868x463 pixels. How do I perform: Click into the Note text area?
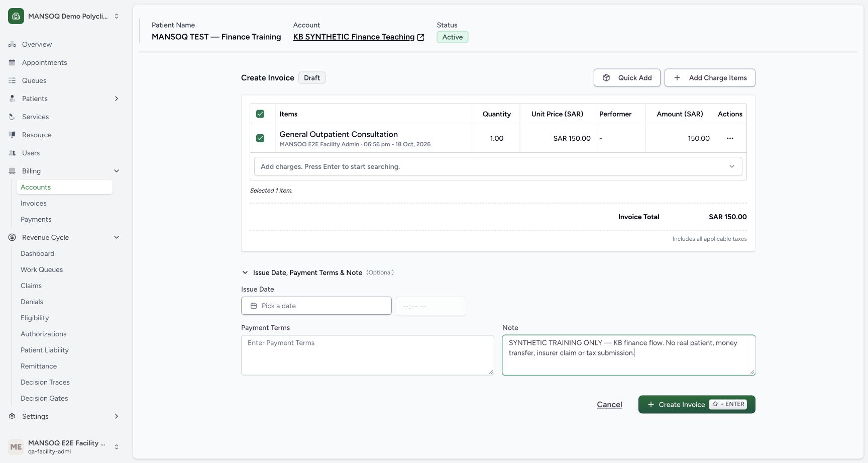click(628, 355)
